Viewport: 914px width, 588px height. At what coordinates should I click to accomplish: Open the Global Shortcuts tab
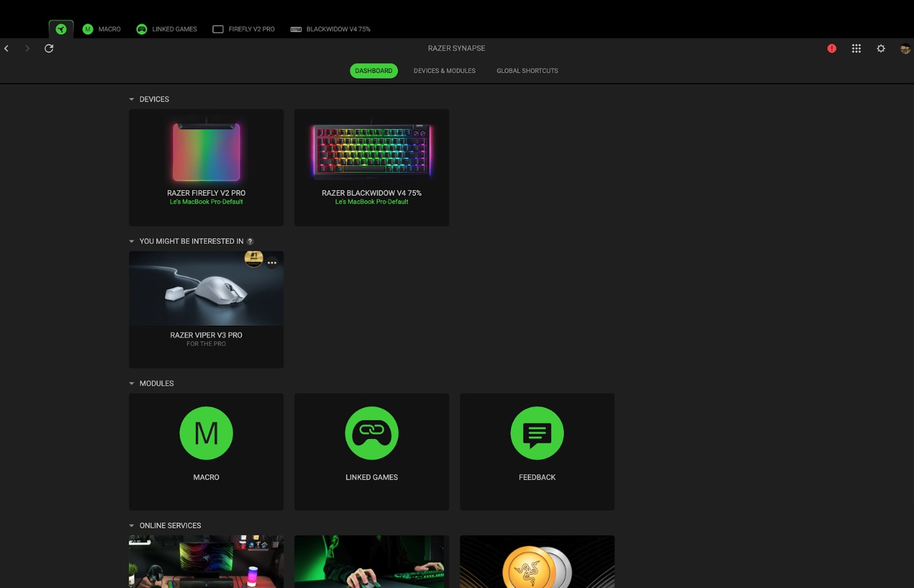tap(527, 71)
